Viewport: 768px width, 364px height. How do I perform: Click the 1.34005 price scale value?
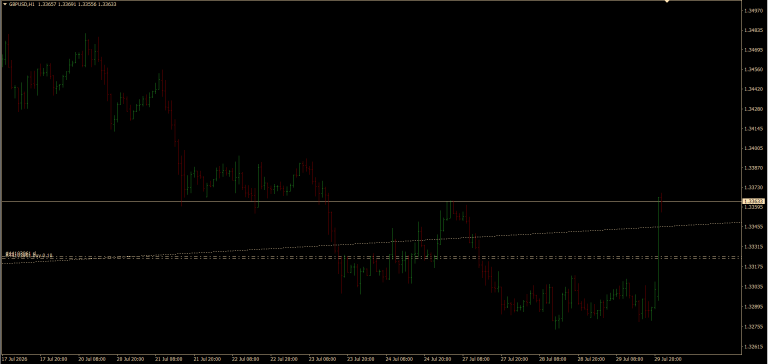[754, 148]
